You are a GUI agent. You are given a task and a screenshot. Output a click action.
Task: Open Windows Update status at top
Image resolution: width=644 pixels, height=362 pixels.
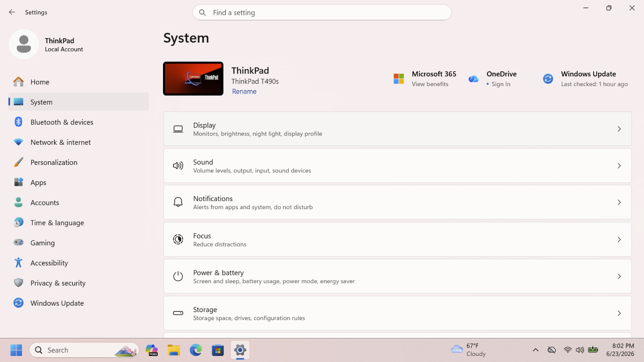click(585, 78)
